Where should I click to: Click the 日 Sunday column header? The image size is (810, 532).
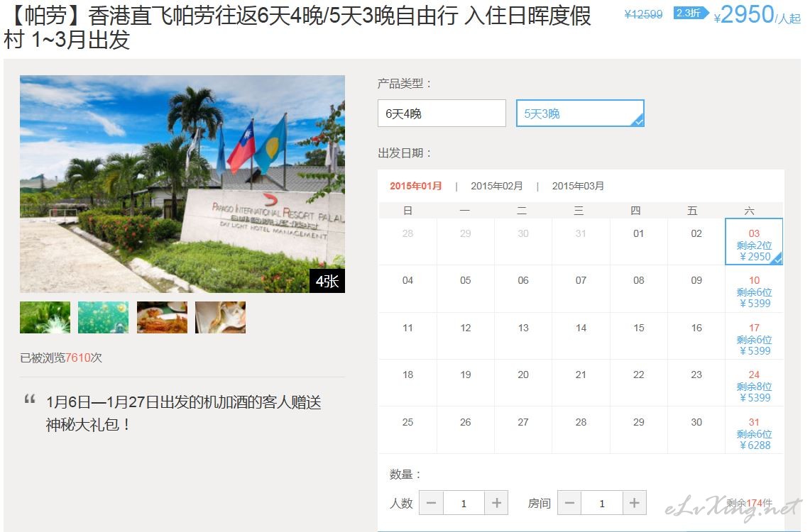407,211
